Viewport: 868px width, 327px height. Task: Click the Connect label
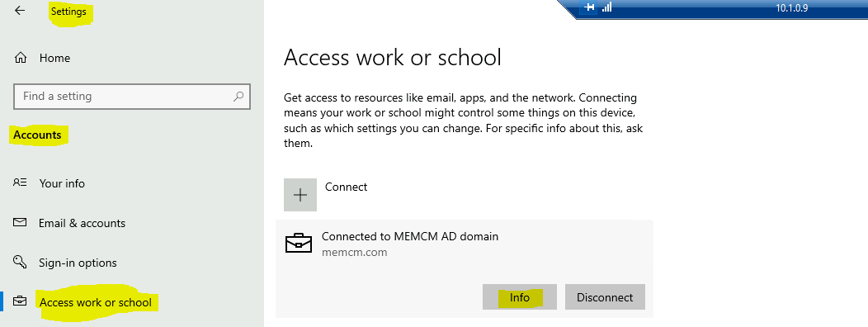point(346,187)
